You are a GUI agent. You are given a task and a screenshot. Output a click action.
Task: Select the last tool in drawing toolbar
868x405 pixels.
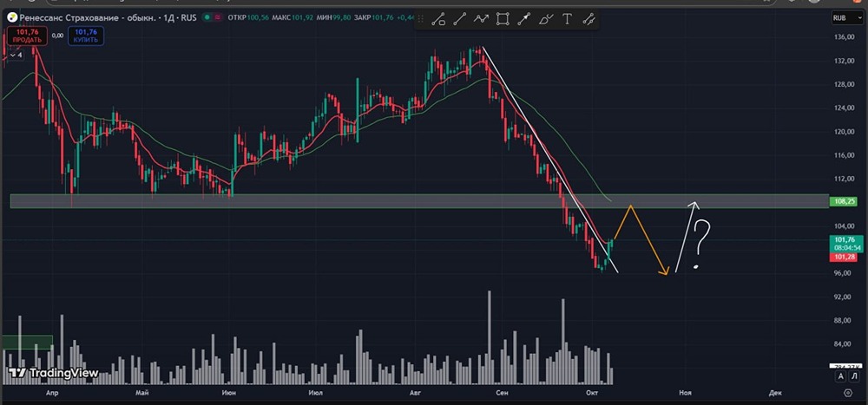589,19
